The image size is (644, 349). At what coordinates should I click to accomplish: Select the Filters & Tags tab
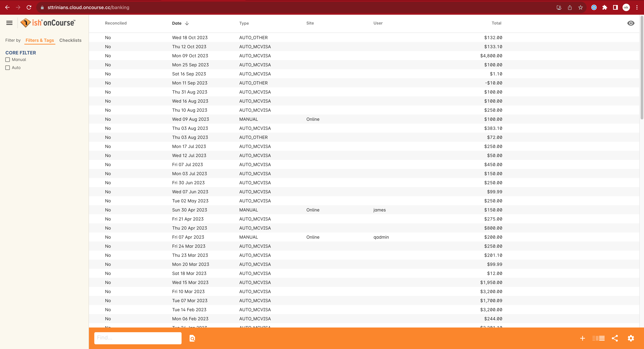pos(40,40)
